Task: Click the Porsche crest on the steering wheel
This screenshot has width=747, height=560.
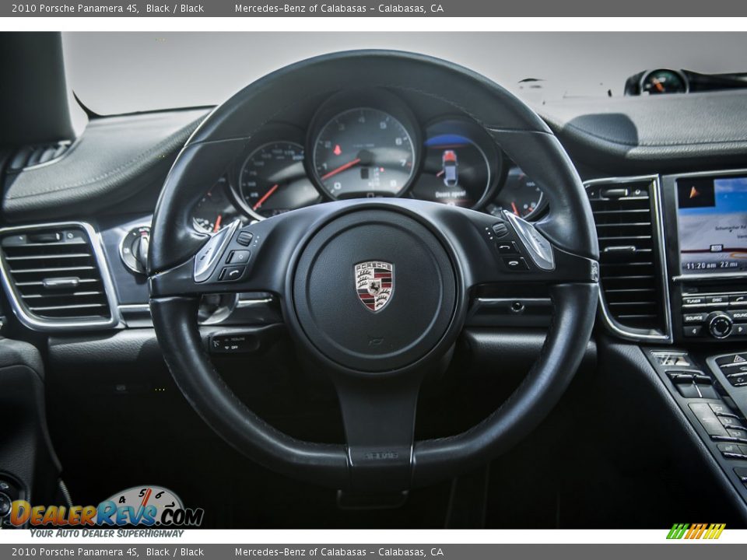Action: (374, 288)
